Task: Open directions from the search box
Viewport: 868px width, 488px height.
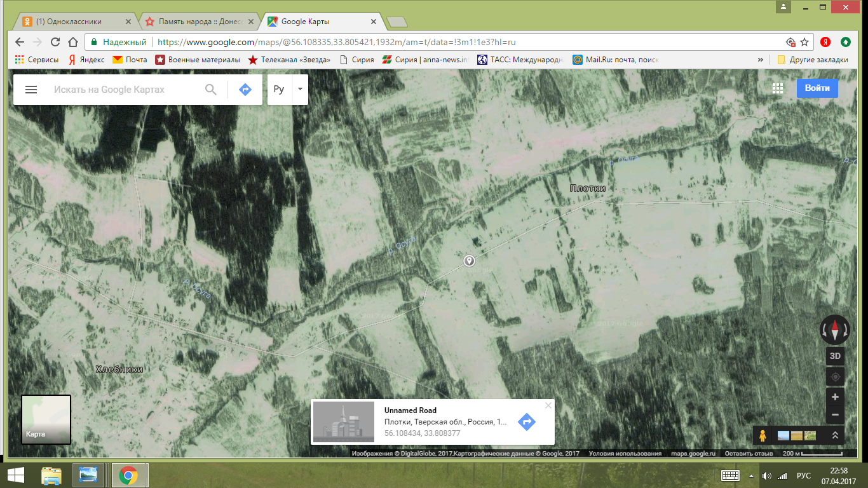Action: [245, 90]
